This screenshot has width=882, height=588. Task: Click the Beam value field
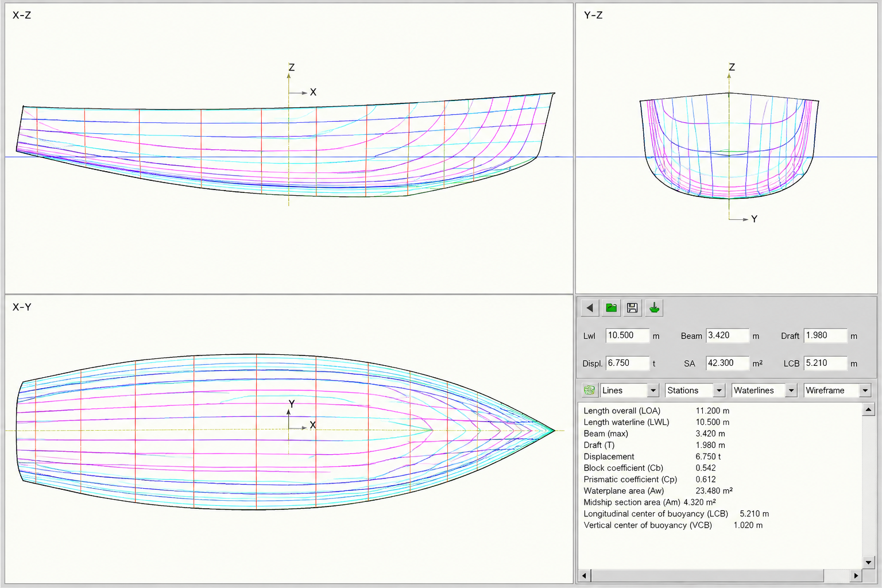[728, 335]
